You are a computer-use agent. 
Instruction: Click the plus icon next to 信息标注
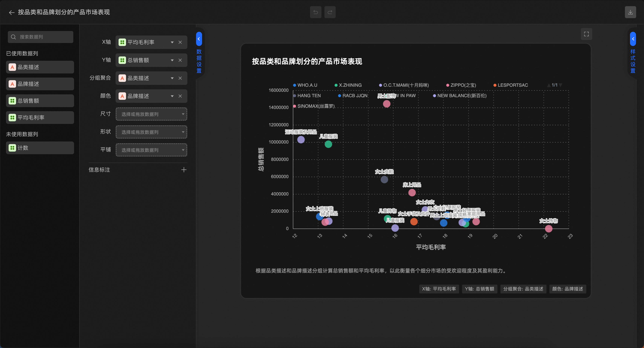[x=184, y=170]
